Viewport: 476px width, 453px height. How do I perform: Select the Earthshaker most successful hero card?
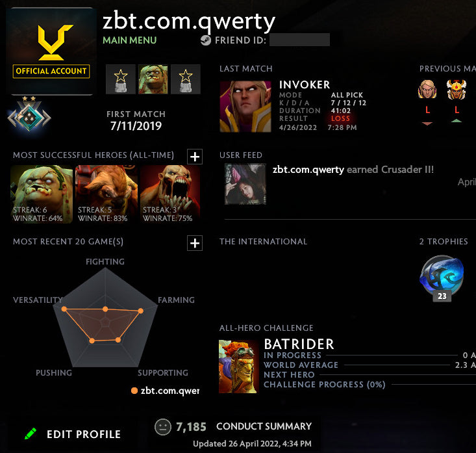pyautogui.click(x=106, y=194)
